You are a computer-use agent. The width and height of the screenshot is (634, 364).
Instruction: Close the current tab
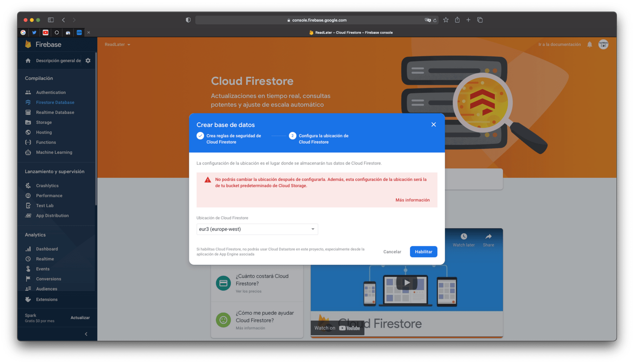point(89,32)
